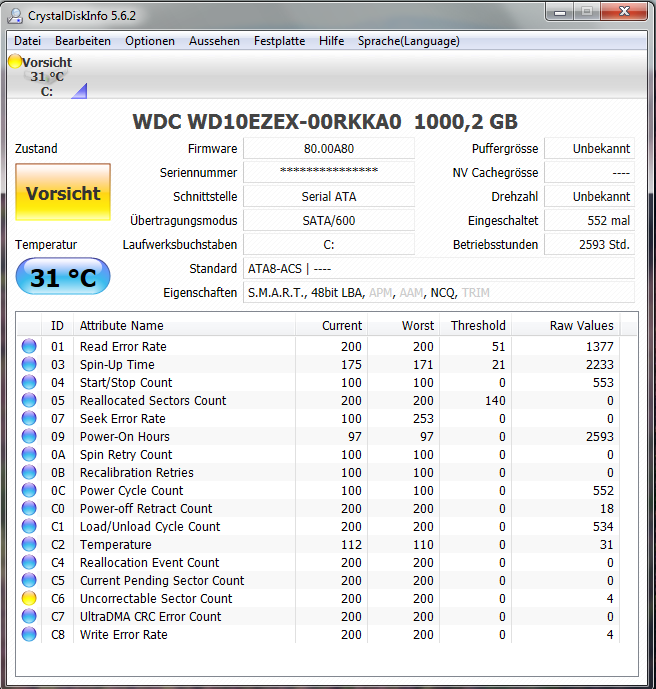656x689 pixels.
Task: Click the yellow status circle next to Vorsicht in the disk bar
Action: click(15, 62)
